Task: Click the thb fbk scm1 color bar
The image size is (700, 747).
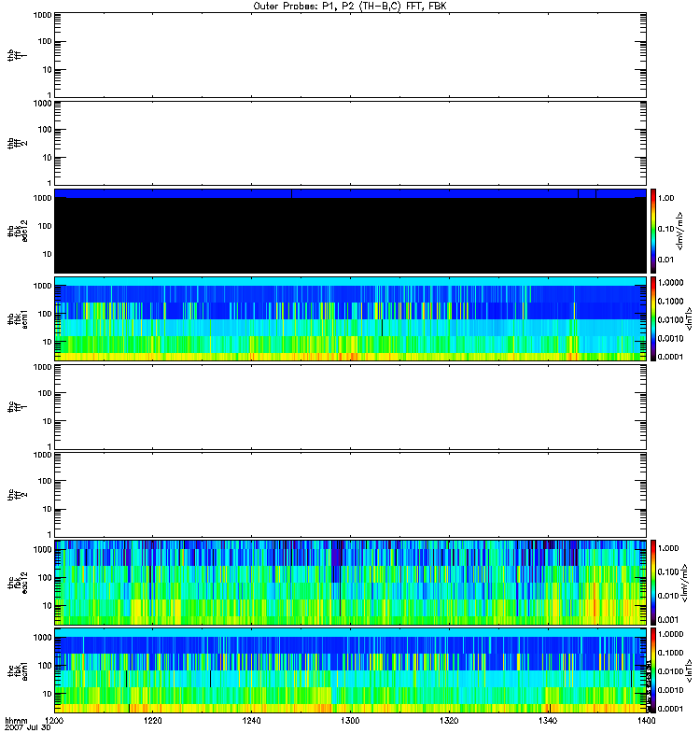Action: 653,318
